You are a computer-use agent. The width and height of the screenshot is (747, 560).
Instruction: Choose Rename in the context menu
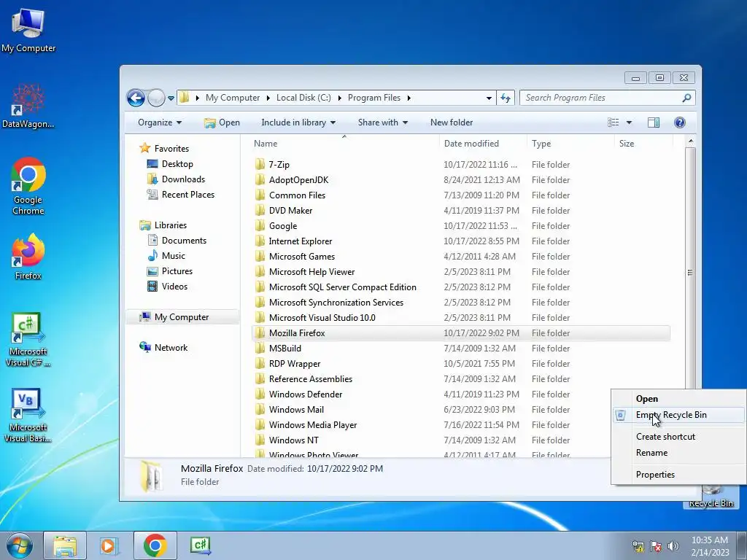(x=678, y=452)
